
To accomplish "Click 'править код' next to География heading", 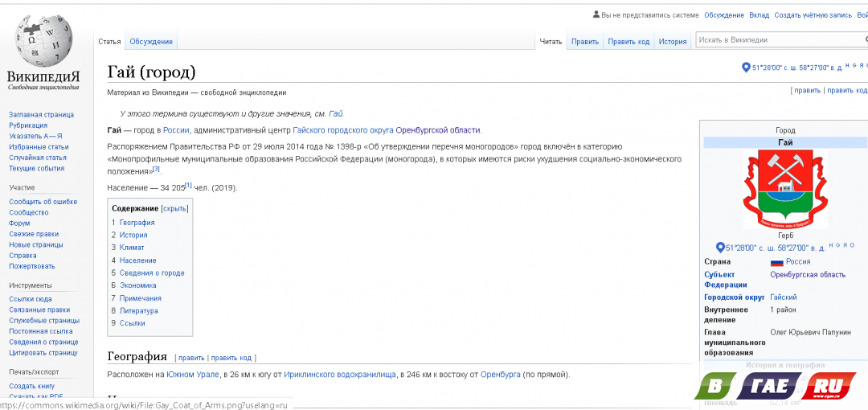I will tap(231, 358).
